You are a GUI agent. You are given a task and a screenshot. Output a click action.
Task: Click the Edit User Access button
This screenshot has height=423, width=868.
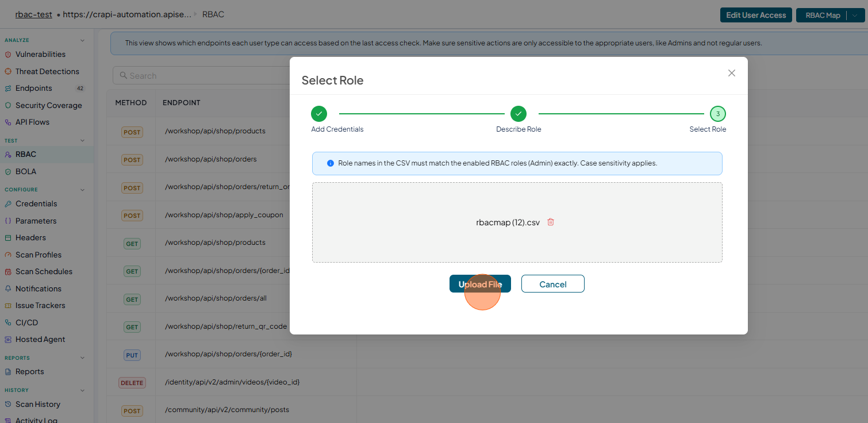click(756, 15)
